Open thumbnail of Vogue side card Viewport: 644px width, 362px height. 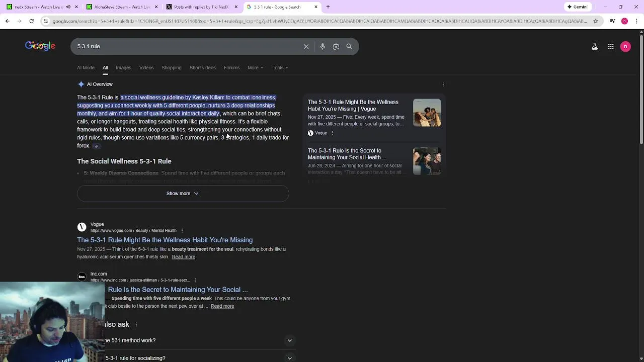point(427,113)
